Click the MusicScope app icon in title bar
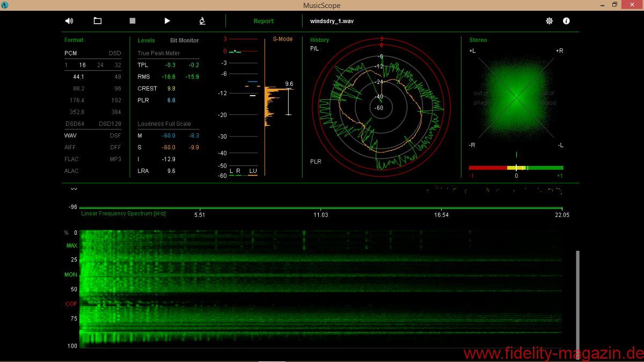Screen dimensions: 644x362 coord(5,5)
